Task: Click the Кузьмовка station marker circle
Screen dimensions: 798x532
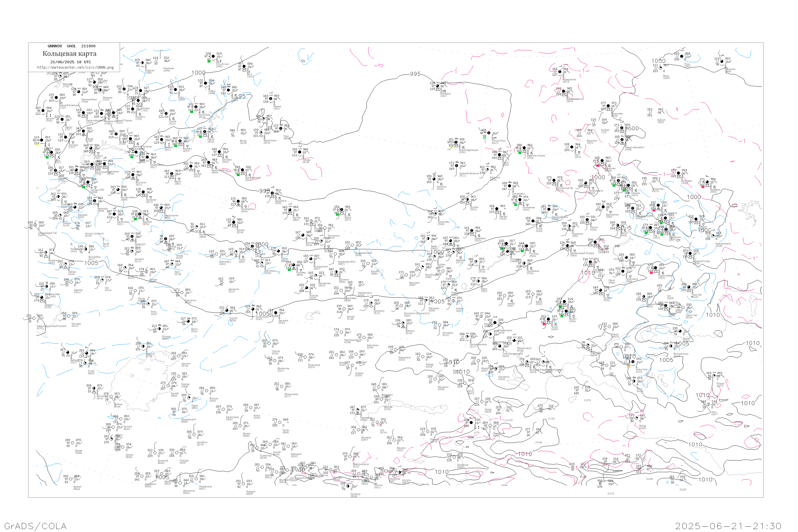Action: pyautogui.click(x=608, y=106)
